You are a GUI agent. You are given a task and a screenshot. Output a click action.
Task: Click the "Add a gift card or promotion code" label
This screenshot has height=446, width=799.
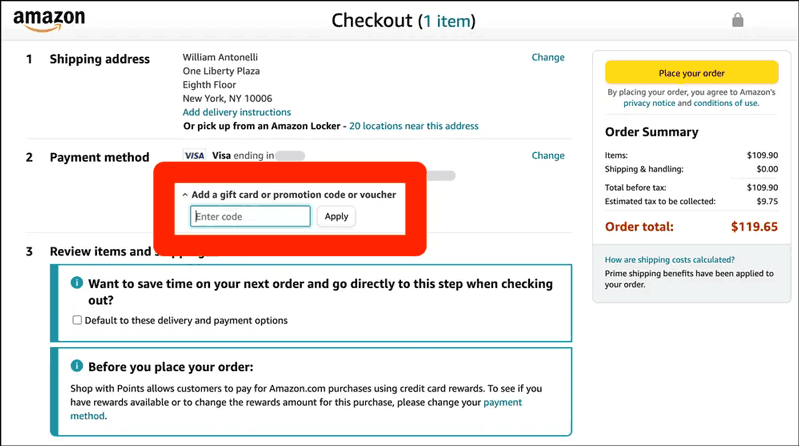294,195
